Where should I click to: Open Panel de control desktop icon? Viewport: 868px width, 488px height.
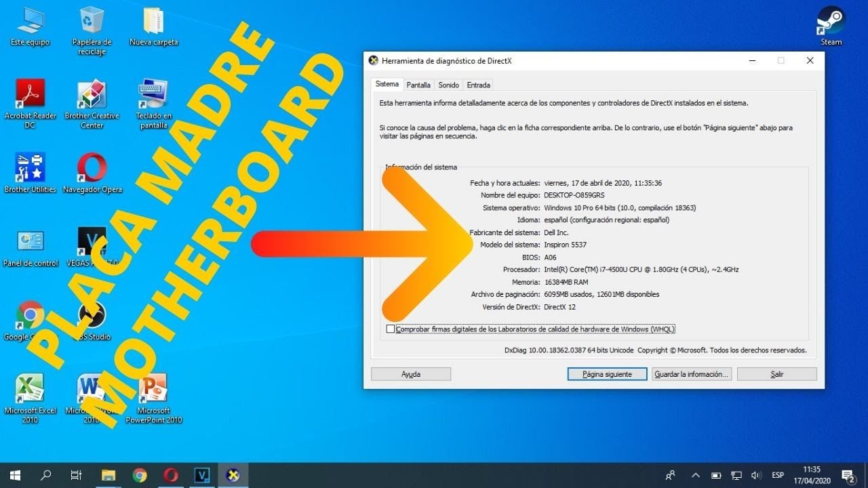click(x=30, y=247)
